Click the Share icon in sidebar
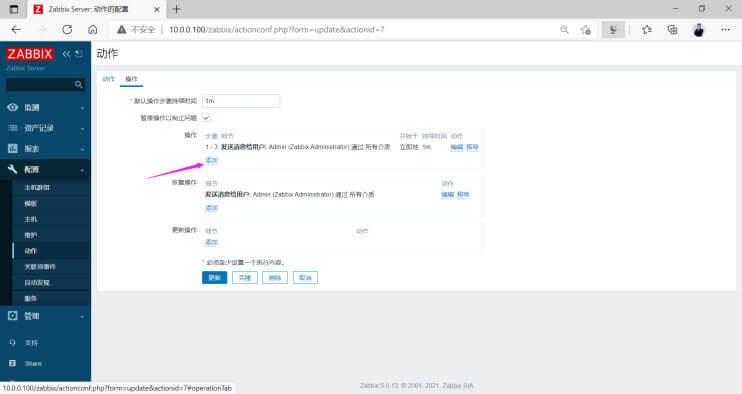The image size is (742, 394). (12, 363)
